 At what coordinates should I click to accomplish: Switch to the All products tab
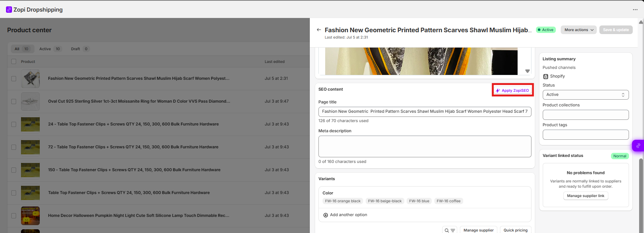click(22, 49)
